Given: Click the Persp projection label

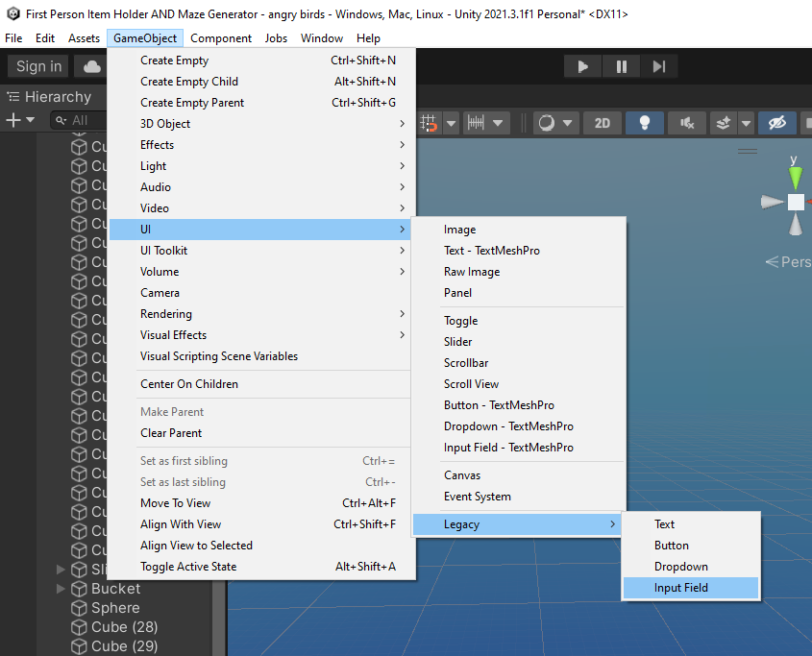Looking at the screenshot, I should [x=789, y=262].
